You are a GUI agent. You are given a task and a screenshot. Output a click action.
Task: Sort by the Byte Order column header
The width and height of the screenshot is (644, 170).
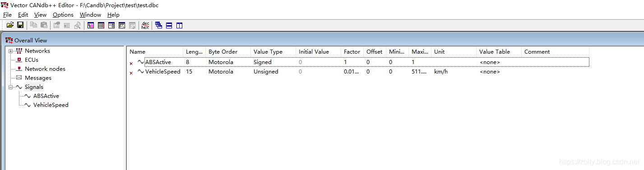[x=228, y=52]
